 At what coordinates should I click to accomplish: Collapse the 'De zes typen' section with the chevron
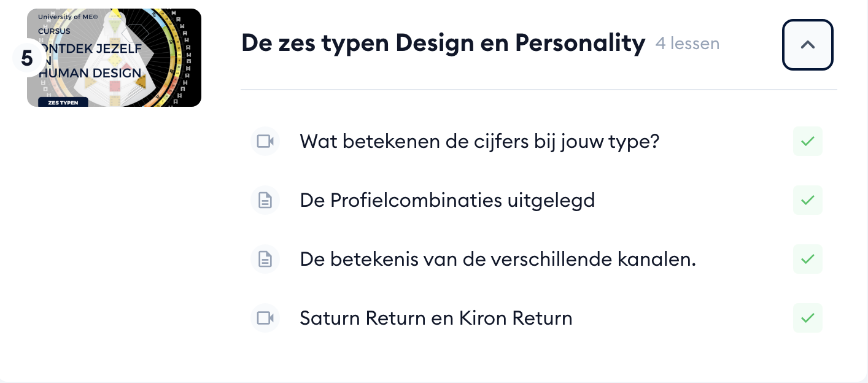pyautogui.click(x=807, y=45)
